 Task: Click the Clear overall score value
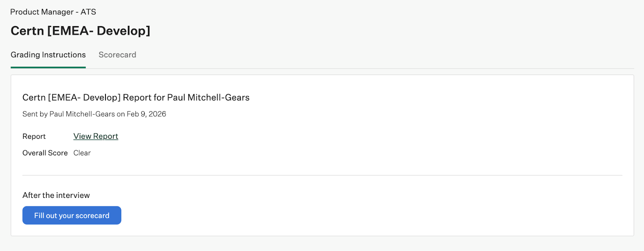click(82, 153)
